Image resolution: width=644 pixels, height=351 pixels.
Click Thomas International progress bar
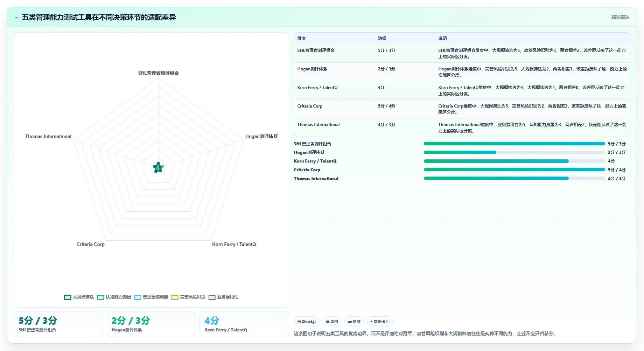514,178
